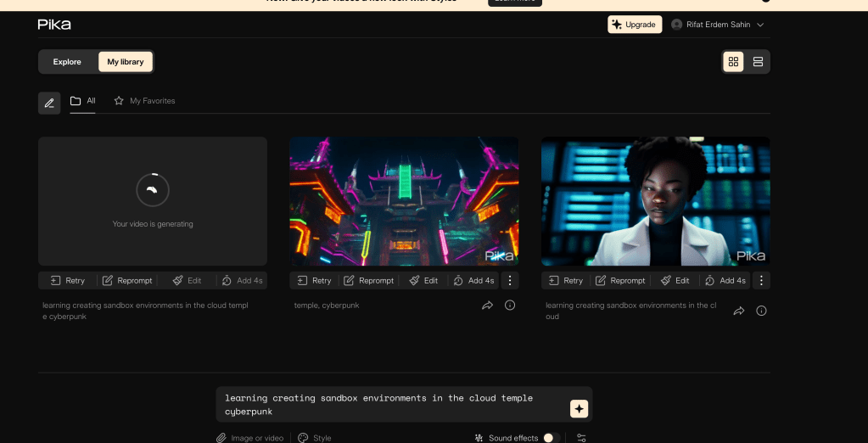Toggle the Sound effects switch
The image size is (868, 443).
[x=552, y=438]
